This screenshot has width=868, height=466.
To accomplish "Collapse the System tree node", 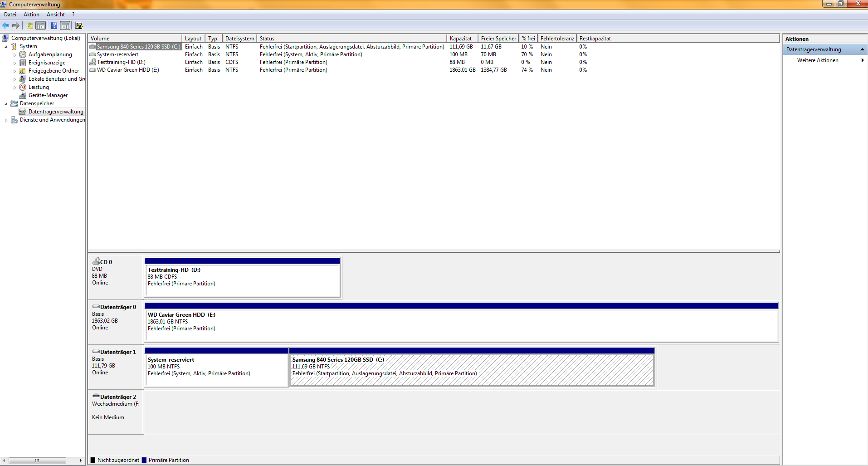I will [x=6, y=47].
